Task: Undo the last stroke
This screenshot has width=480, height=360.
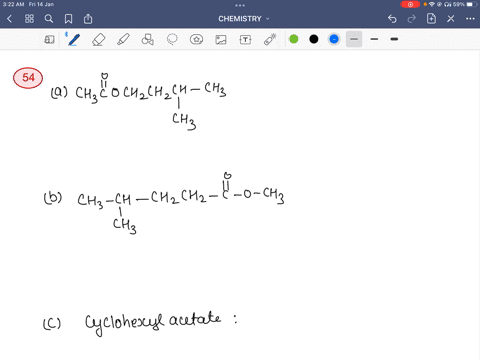Action: 392,19
